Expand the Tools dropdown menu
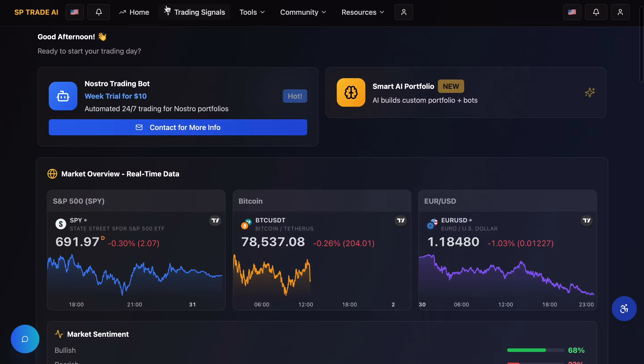The width and height of the screenshot is (644, 364). [x=252, y=12]
